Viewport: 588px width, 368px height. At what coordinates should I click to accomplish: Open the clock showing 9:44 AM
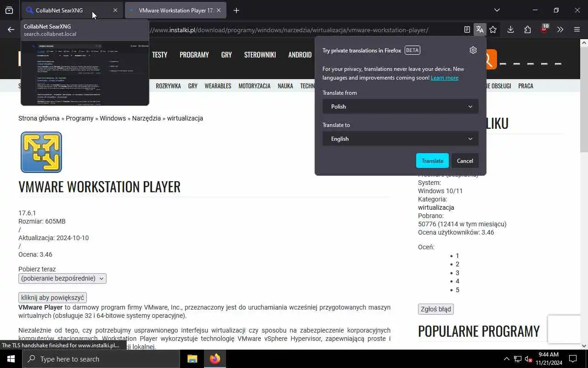[x=548, y=359]
